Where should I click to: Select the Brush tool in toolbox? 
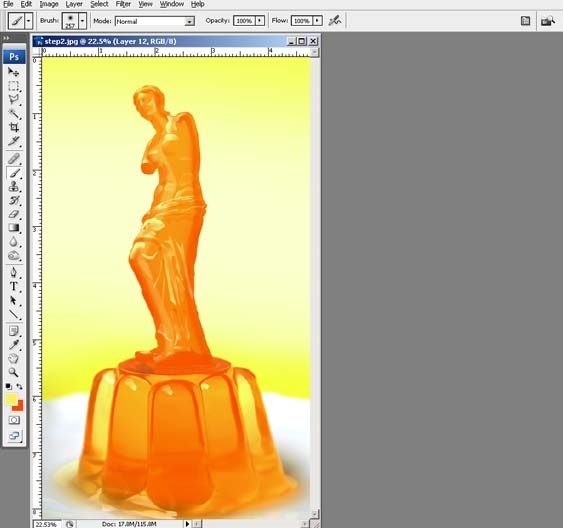coord(14,173)
